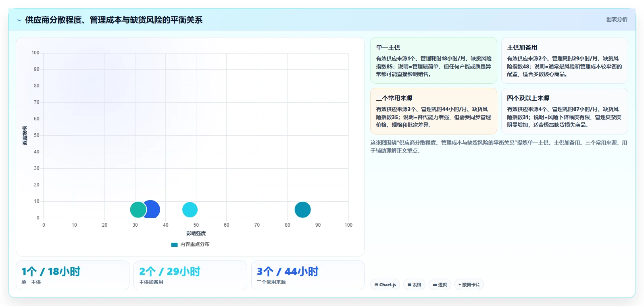Click the 表格 tag
The width and height of the screenshot is (644, 306).
tap(414, 285)
